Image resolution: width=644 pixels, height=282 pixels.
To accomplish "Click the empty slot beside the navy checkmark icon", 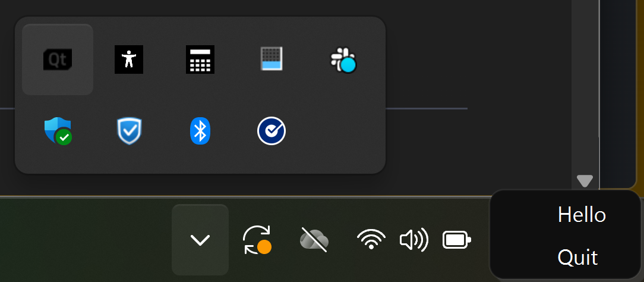I will [x=343, y=131].
